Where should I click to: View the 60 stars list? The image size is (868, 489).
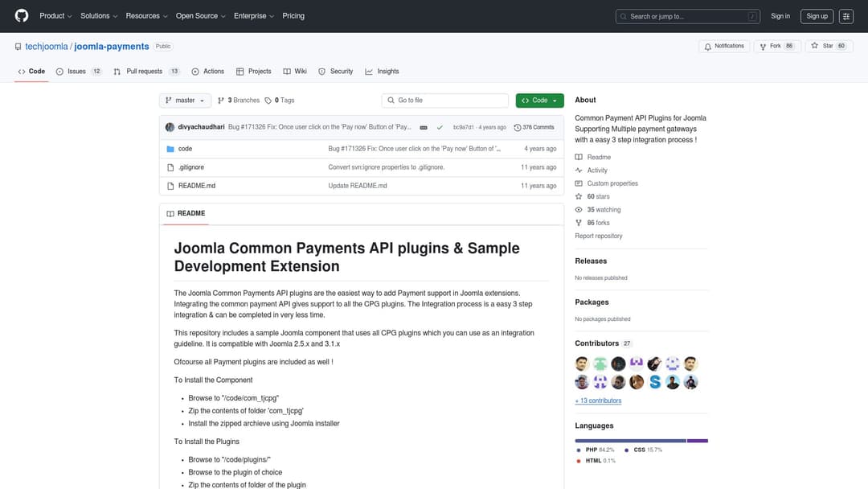pyautogui.click(x=592, y=196)
